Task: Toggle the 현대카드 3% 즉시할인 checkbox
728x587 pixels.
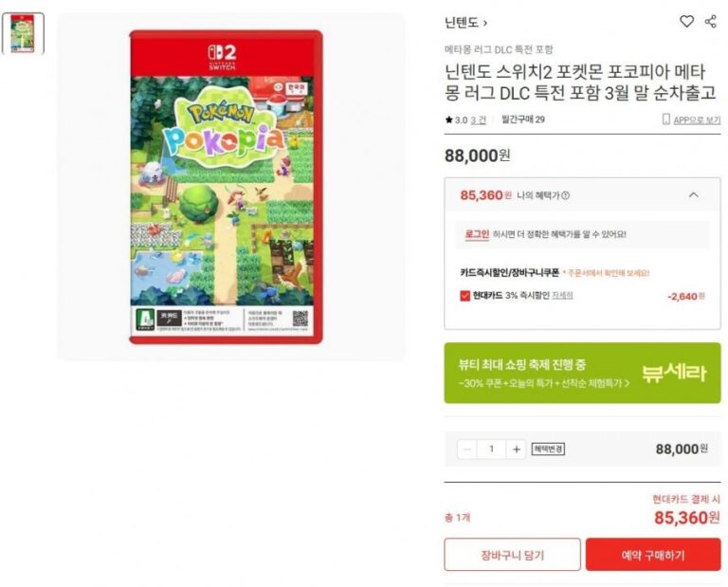Action: 464,296
